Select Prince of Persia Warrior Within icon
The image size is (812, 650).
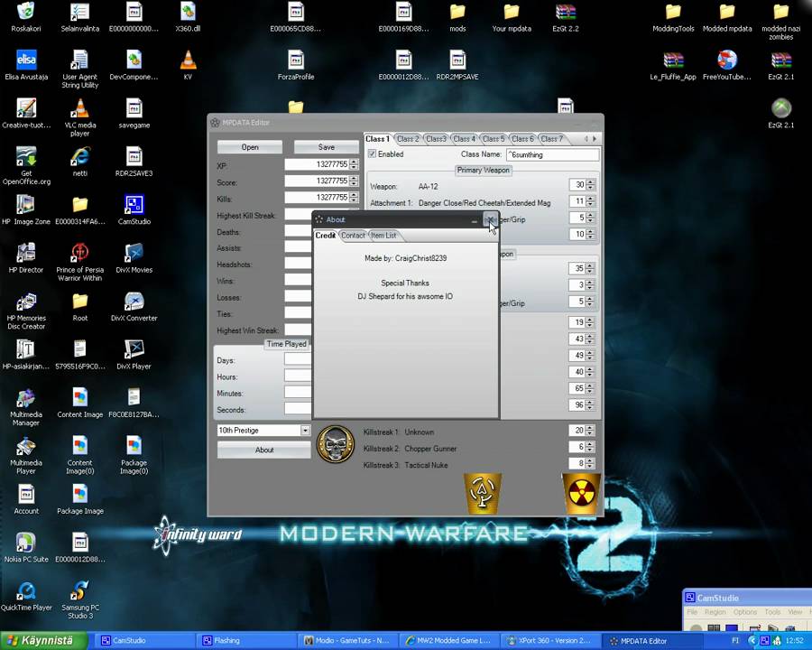(79, 262)
